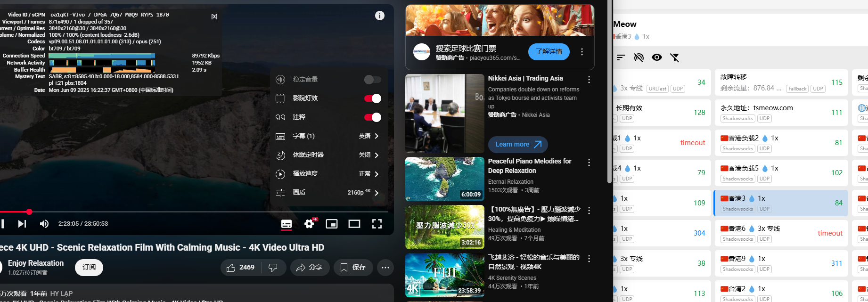
Task: Open the player settings gear
Action: tap(310, 223)
